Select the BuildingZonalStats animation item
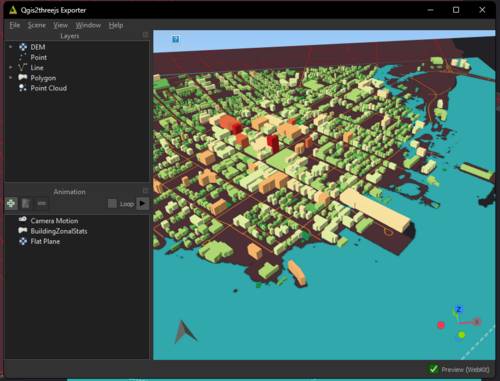Screen dimensions: 500x381 (x=59, y=231)
